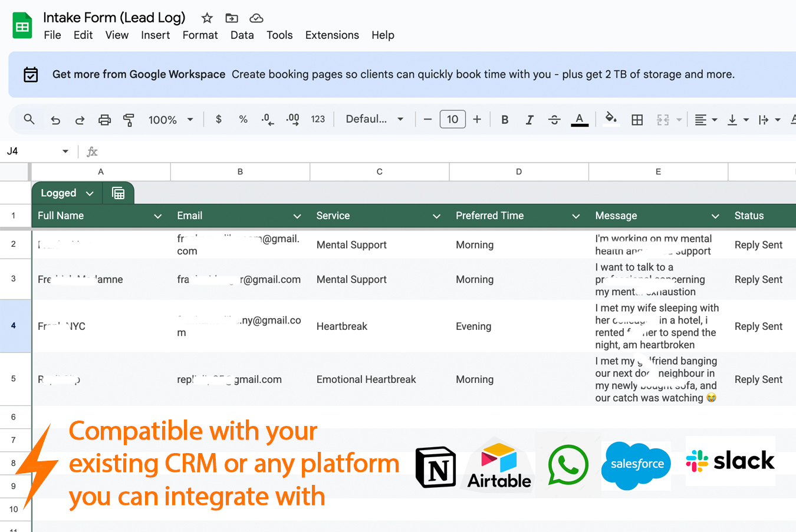This screenshot has height=532, width=796.
Task: Open the Extensions menu
Action: tap(332, 35)
